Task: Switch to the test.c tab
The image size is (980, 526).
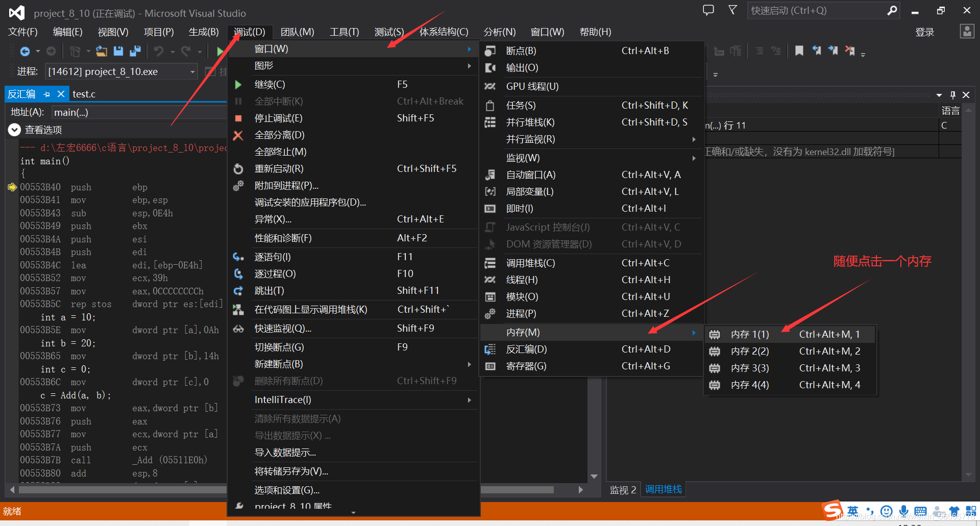Action: click(84, 94)
